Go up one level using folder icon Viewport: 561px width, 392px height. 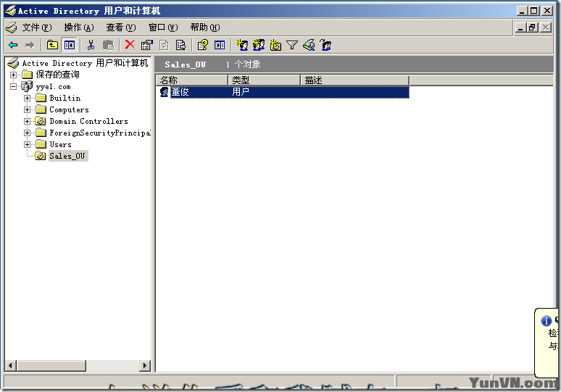53,45
